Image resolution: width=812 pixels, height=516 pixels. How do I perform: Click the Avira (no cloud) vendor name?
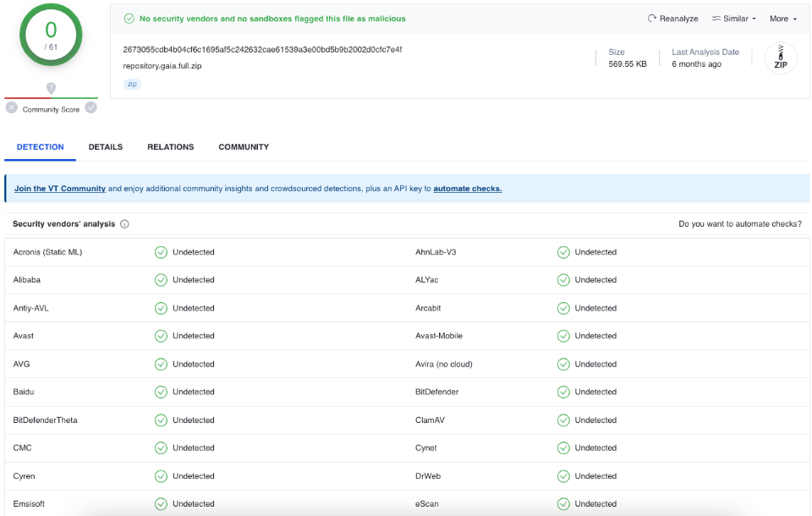(444, 365)
